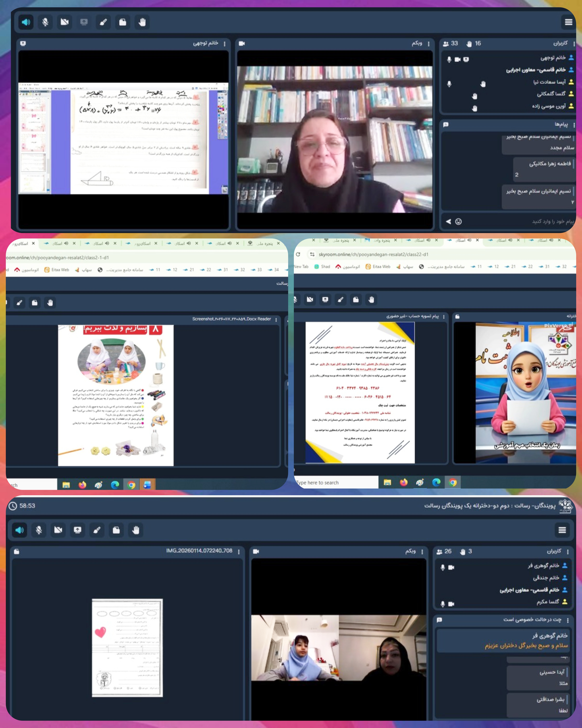This screenshot has height=728, width=582.
Task: Select user خانم جندقی in users list
Action: tap(546, 578)
